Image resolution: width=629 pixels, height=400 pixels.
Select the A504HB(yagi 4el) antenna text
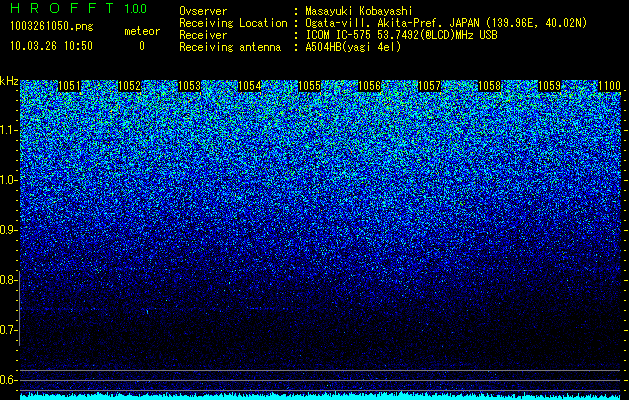(x=353, y=47)
